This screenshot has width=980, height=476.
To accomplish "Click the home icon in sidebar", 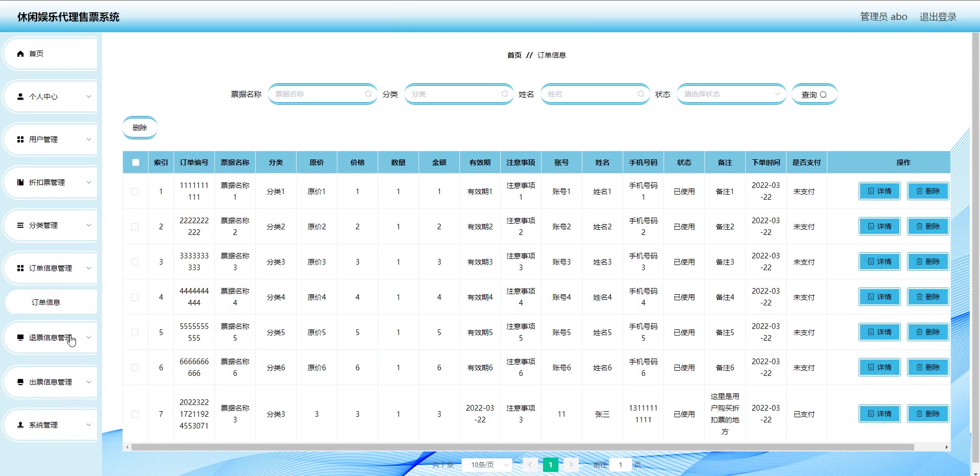I will [x=20, y=54].
